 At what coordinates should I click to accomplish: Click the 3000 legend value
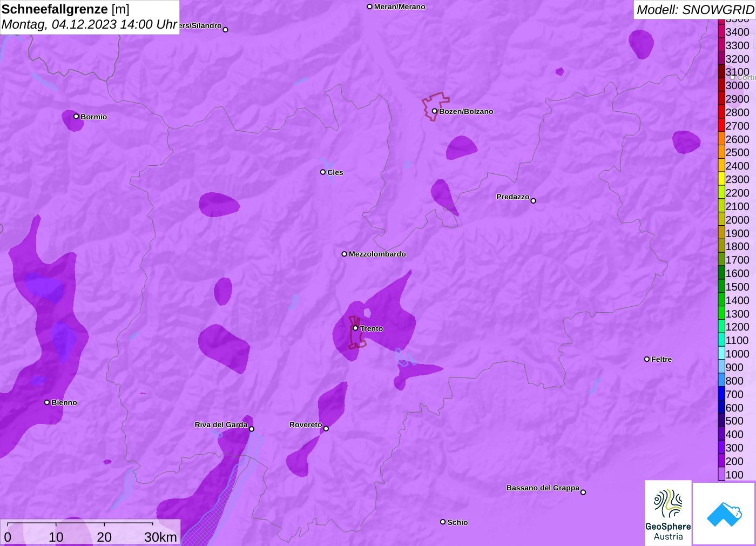click(x=738, y=85)
